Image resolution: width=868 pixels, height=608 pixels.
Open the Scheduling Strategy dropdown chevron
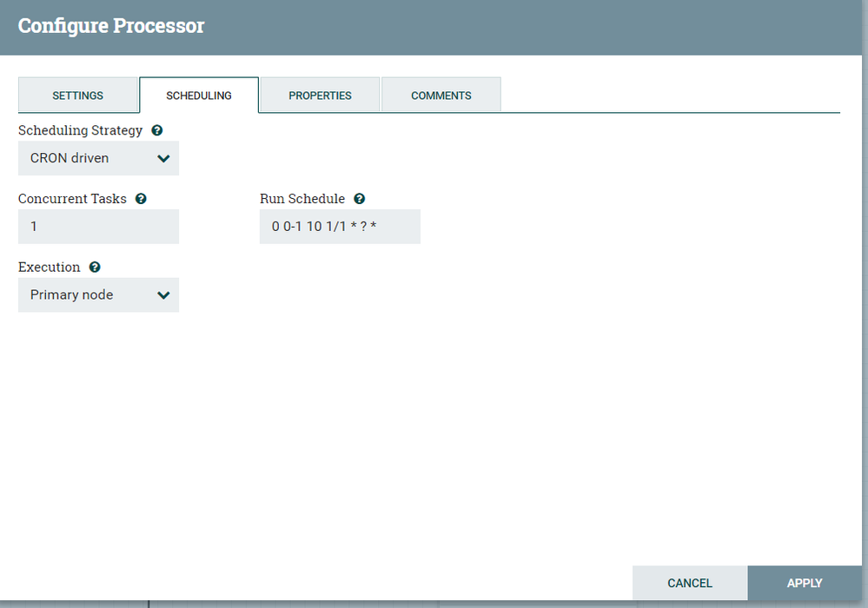tap(163, 158)
